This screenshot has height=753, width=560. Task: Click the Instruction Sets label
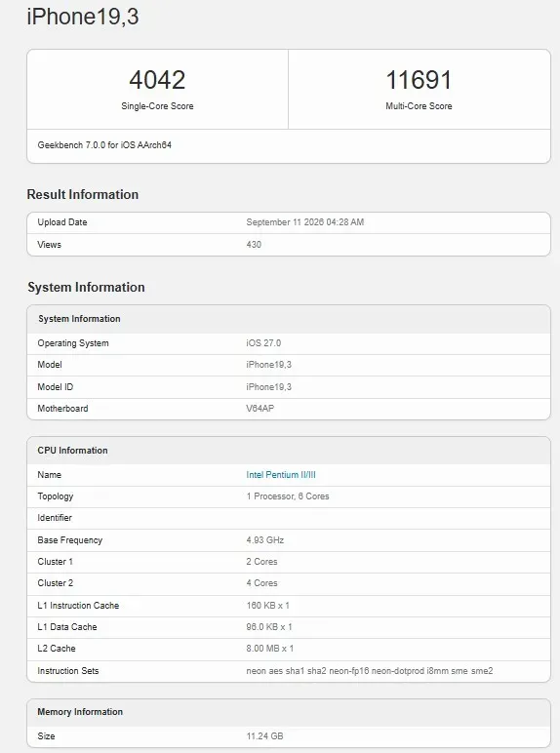68,671
